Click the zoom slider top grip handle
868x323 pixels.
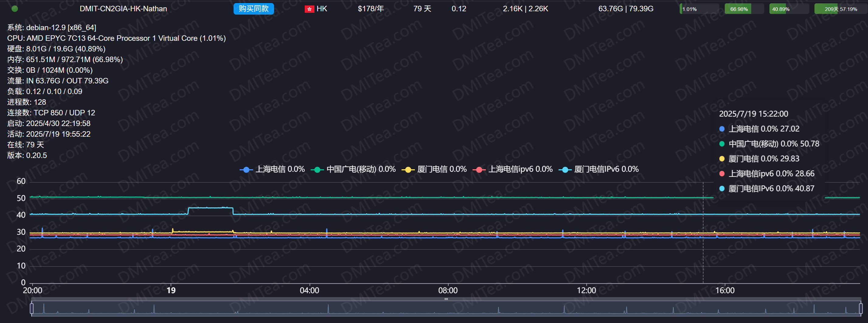pyautogui.click(x=446, y=299)
